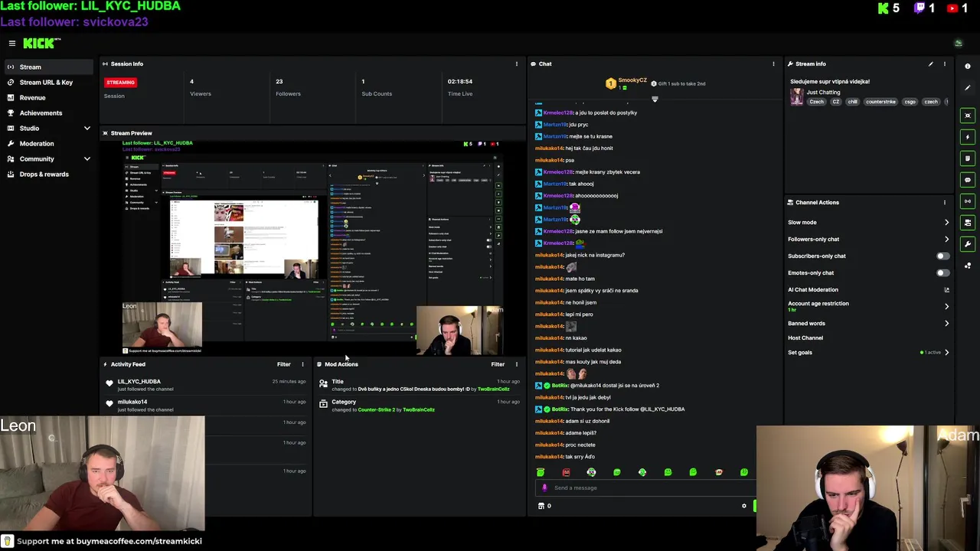This screenshot has height=551, width=980.
Task: Click the Time Live '02:18:54'
Action: pyautogui.click(x=460, y=81)
